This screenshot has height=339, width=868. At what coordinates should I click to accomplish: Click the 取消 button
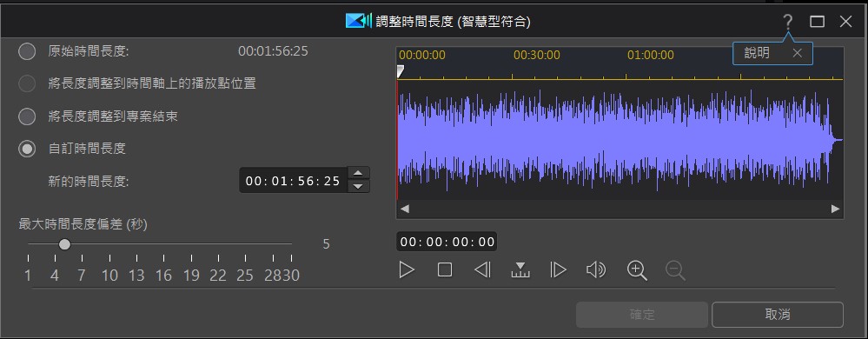tap(778, 315)
